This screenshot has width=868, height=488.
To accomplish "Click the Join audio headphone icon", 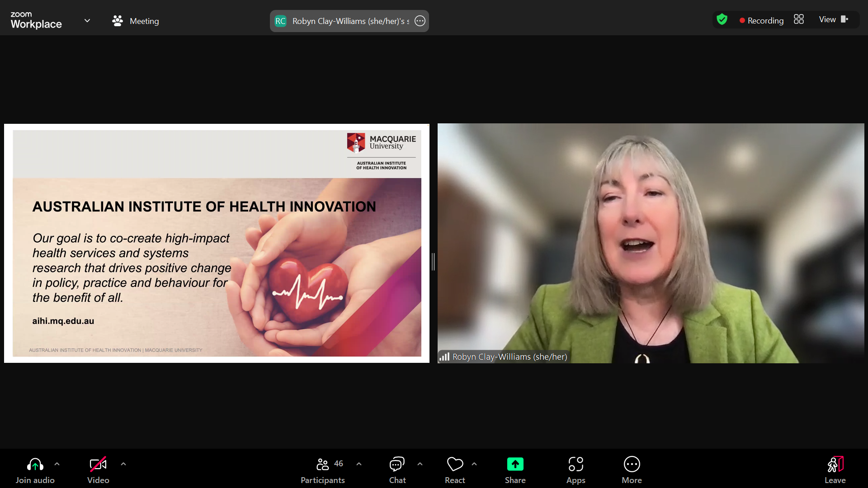I will (35, 464).
